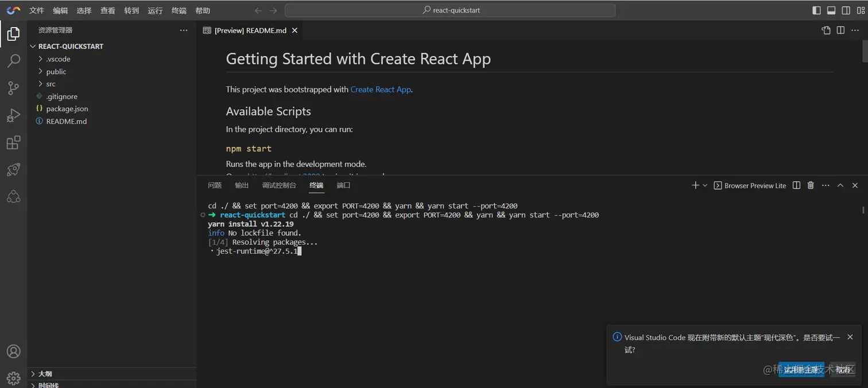
Task: Toggle the primary sidebar layout button
Action: (x=816, y=10)
